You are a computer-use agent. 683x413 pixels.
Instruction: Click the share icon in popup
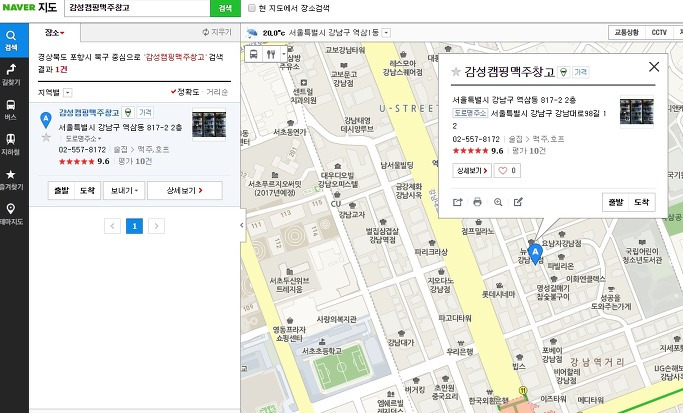[457, 202]
